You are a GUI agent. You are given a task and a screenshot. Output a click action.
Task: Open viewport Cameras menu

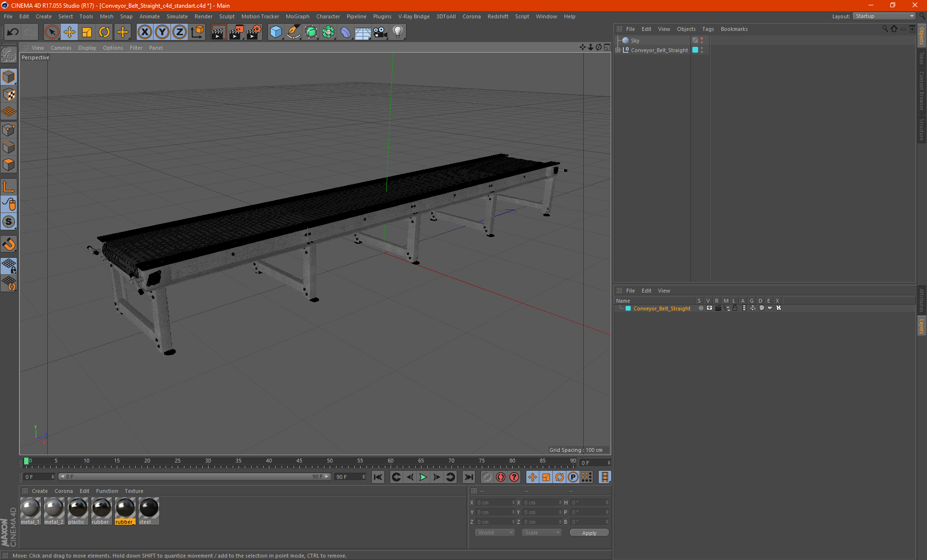(x=61, y=48)
